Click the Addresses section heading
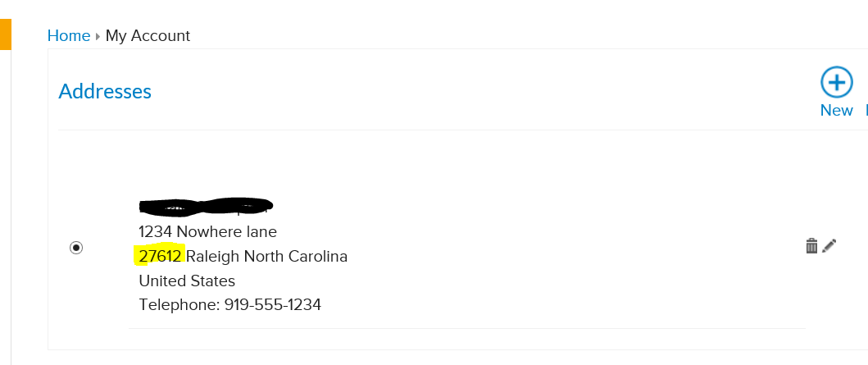 (105, 91)
